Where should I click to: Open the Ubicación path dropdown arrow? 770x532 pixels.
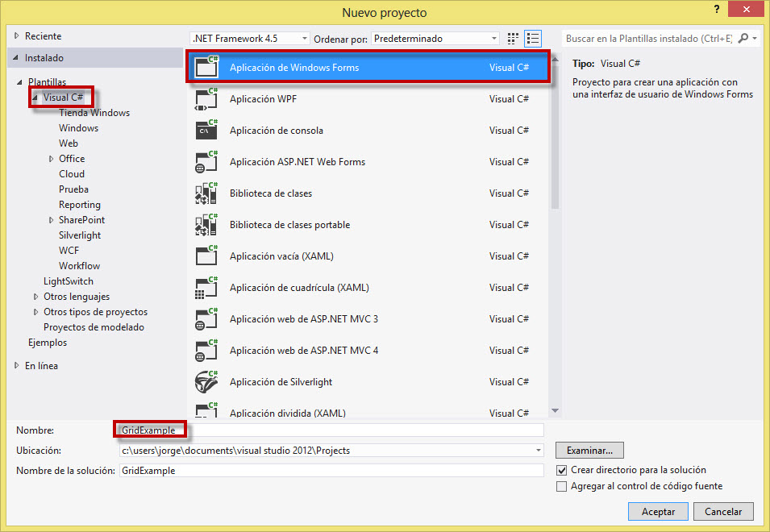539,451
